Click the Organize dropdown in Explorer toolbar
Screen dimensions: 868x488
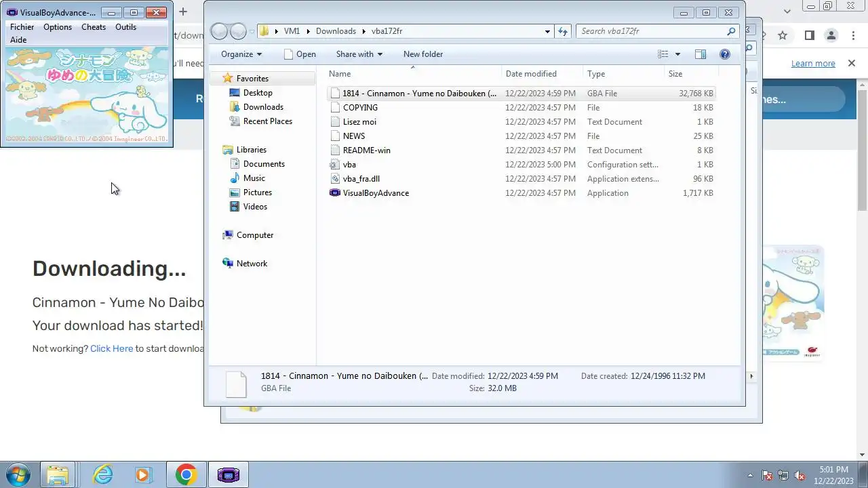pos(241,54)
